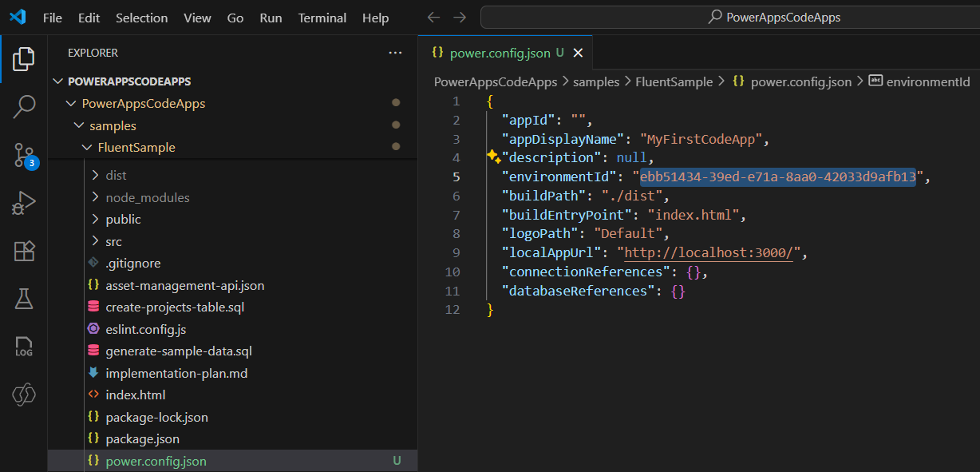Open the LOG viewer icon in activity bar

[x=24, y=347]
